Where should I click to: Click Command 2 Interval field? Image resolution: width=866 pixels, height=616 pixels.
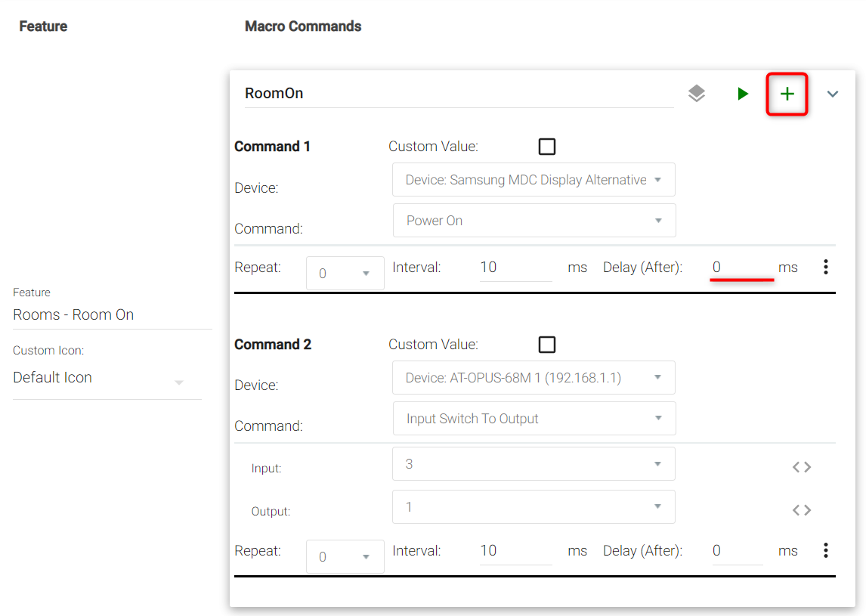pyautogui.click(x=516, y=551)
